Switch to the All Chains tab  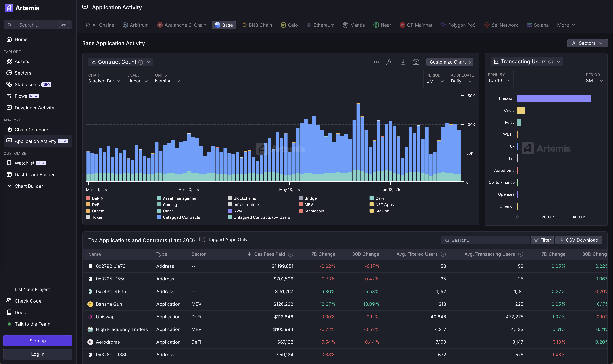[100, 25]
